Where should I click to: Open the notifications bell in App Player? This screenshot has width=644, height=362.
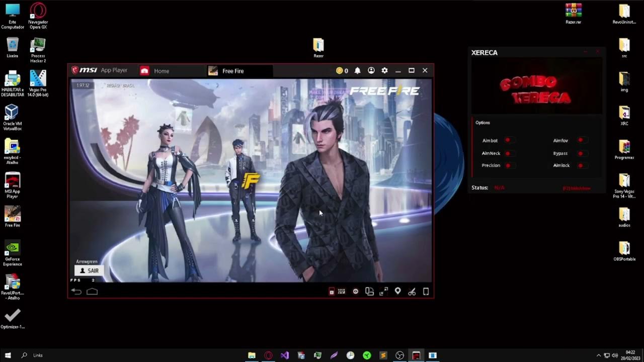[357, 71]
